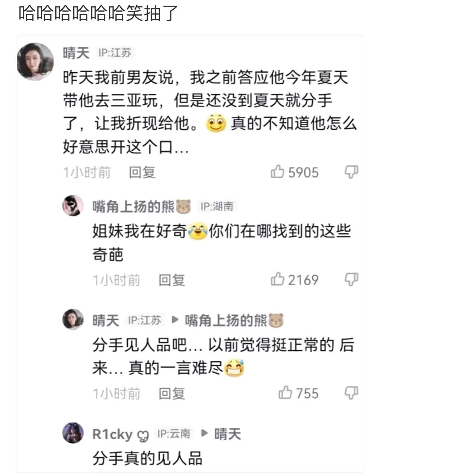Open 晴天's profile avatar on top comment
The image size is (464, 476).
coord(35,61)
